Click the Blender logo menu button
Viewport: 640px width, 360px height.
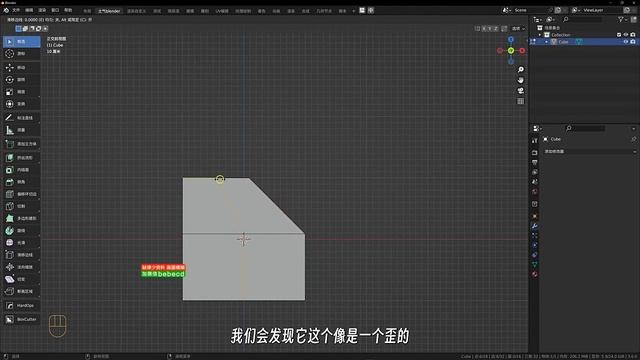tap(6, 10)
